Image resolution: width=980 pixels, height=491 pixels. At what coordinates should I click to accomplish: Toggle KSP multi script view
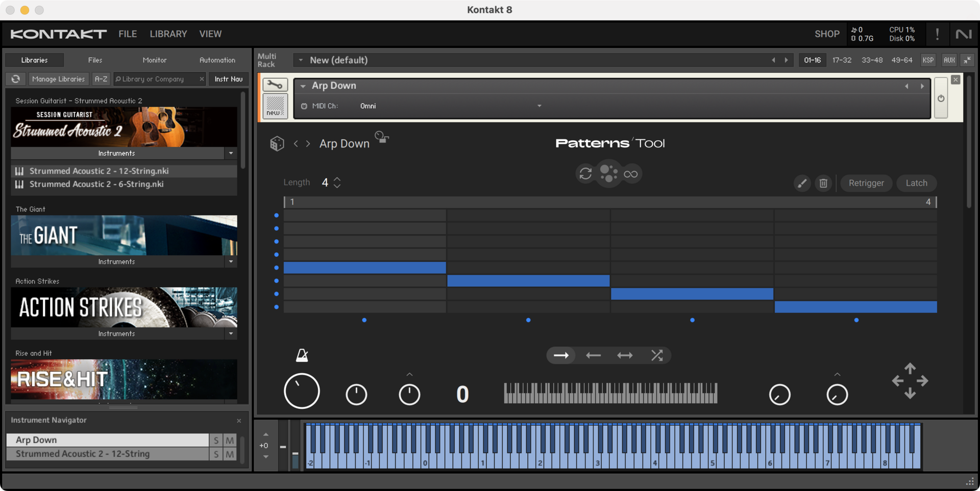point(928,60)
